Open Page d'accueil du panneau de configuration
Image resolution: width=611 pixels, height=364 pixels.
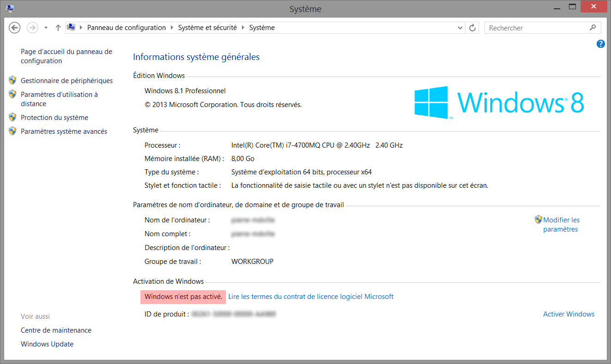(x=67, y=56)
